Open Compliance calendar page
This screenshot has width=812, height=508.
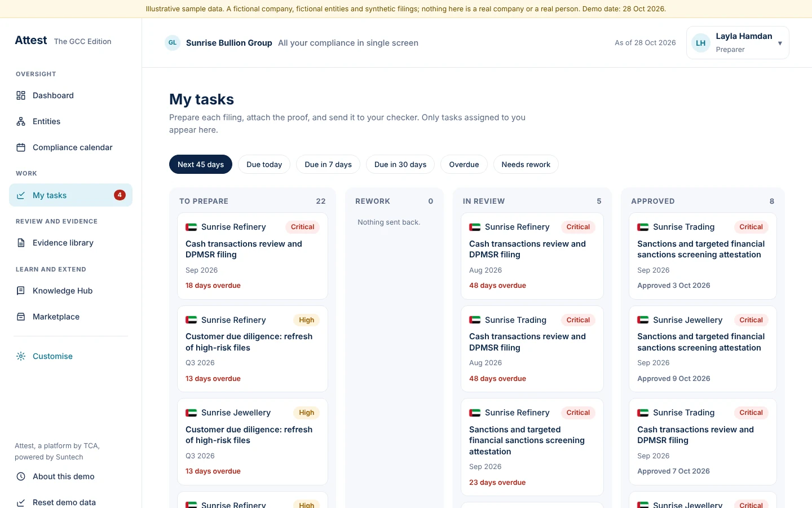[70, 147]
